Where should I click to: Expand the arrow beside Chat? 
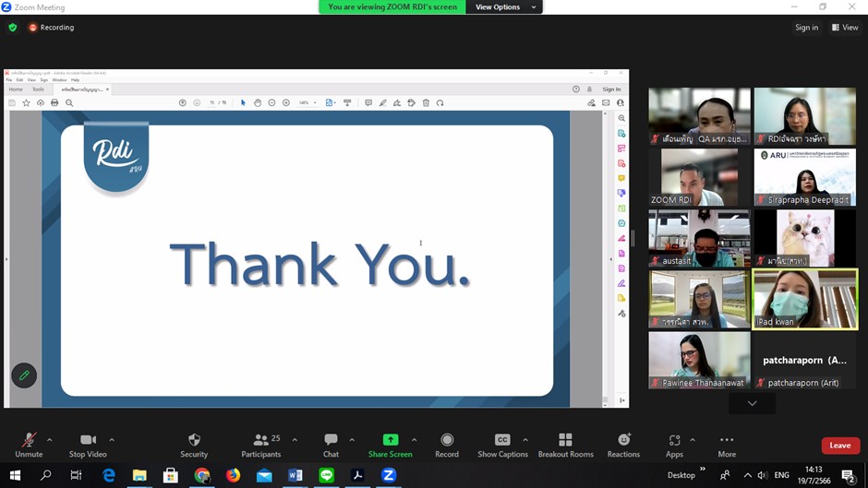[352, 440]
